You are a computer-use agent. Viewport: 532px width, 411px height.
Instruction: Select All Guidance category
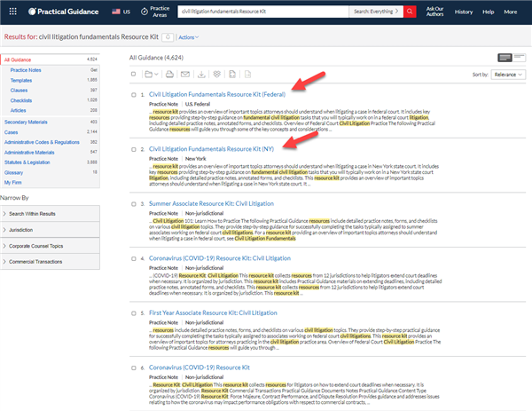coord(18,59)
